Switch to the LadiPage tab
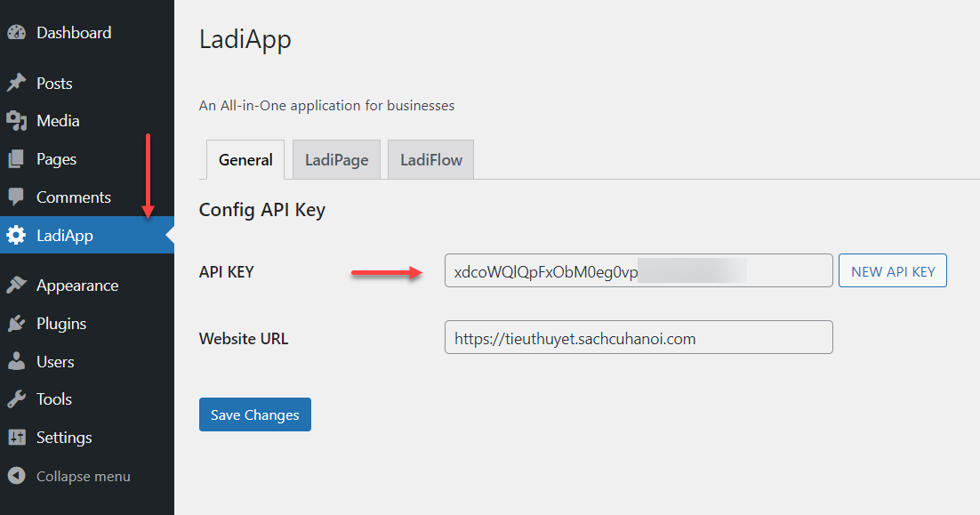 336,160
